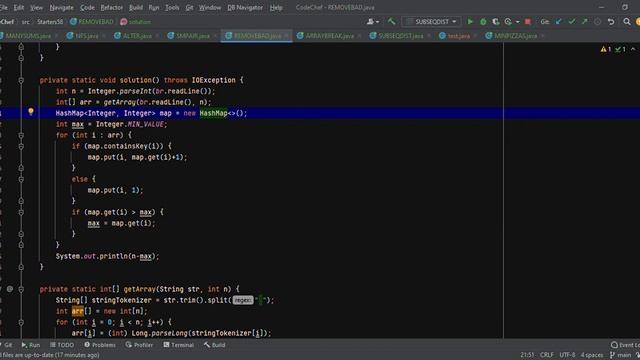Collapse the if (map.get(i) > max) fold
This screenshot has height=360, width=640.
(x=21, y=212)
